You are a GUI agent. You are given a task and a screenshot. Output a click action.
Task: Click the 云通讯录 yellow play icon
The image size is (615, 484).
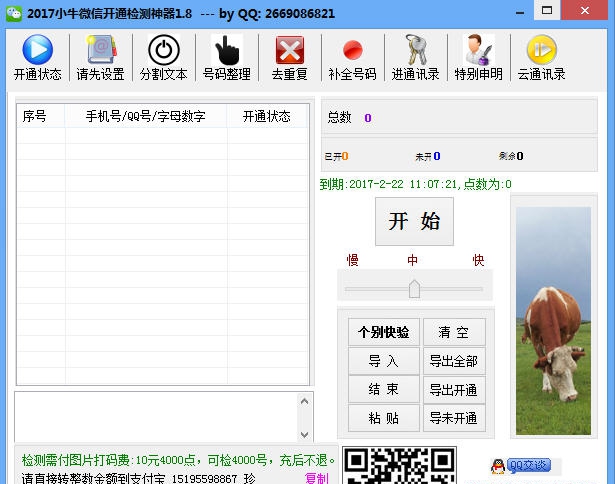coord(542,50)
